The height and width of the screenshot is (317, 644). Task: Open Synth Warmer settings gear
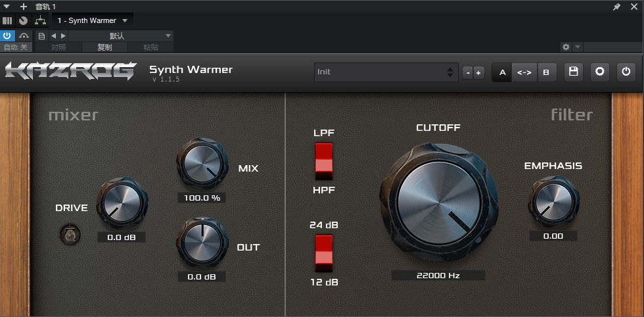point(599,72)
